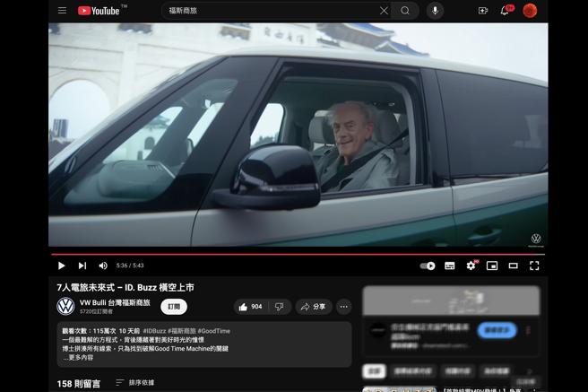Image resolution: width=588 pixels, height=392 pixels.
Task: Toggle subtitles/closed captions
Action: click(449, 266)
